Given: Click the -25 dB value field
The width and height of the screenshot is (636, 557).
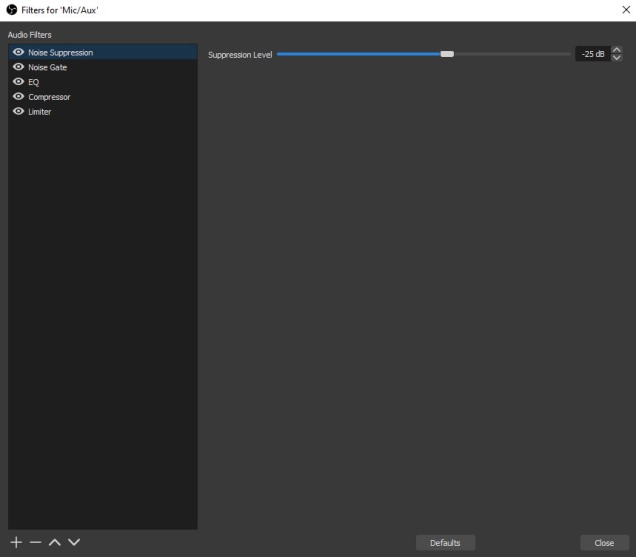Looking at the screenshot, I should [x=591, y=54].
